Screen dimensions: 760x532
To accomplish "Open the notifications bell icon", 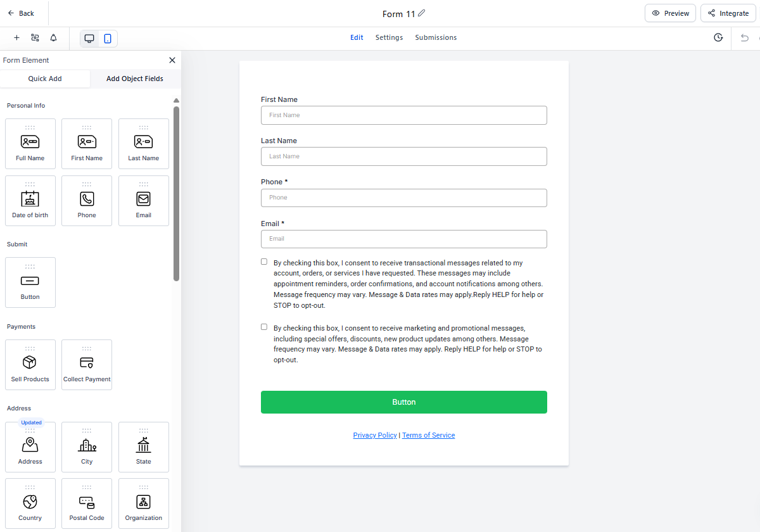I will [x=53, y=38].
